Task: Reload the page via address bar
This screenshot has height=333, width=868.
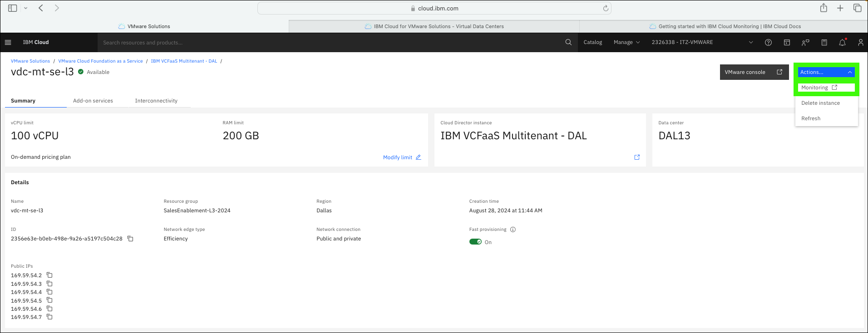Action: coord(606,8)
